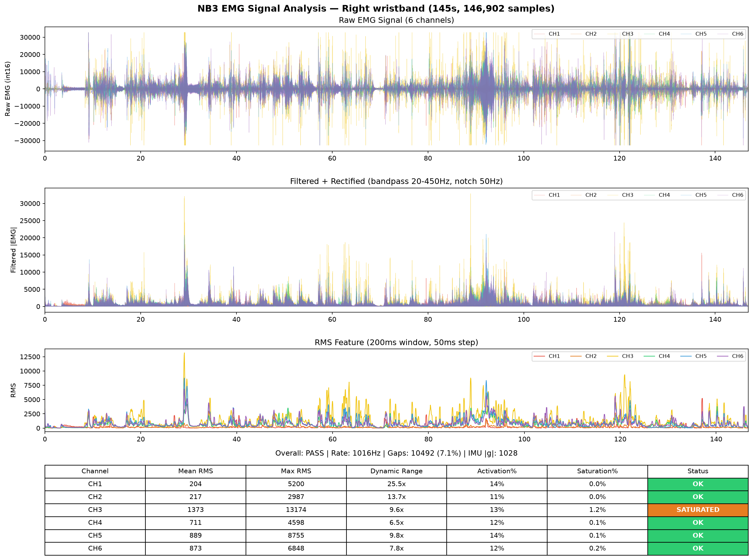The image size is (753, 560).
Task: Click the 'Overall: PASS' summary line
Action: [396, 453]
